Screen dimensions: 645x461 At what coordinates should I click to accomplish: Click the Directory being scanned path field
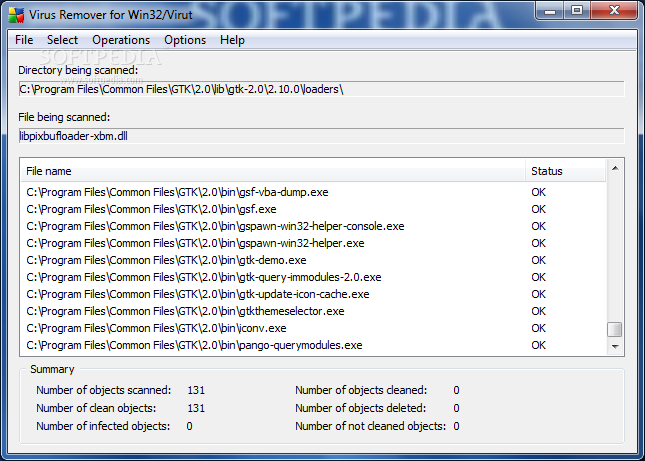coord(321,89)
